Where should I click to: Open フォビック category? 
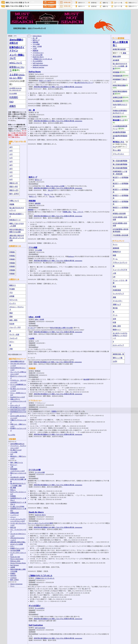click(x=13, y=338)
